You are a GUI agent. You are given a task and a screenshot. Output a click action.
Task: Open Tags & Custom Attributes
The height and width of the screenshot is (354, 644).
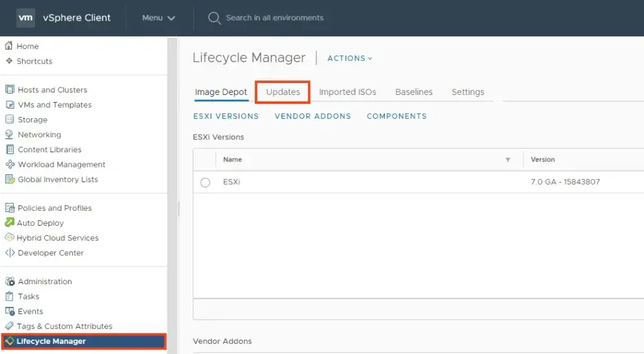click(x=65, y=326)
